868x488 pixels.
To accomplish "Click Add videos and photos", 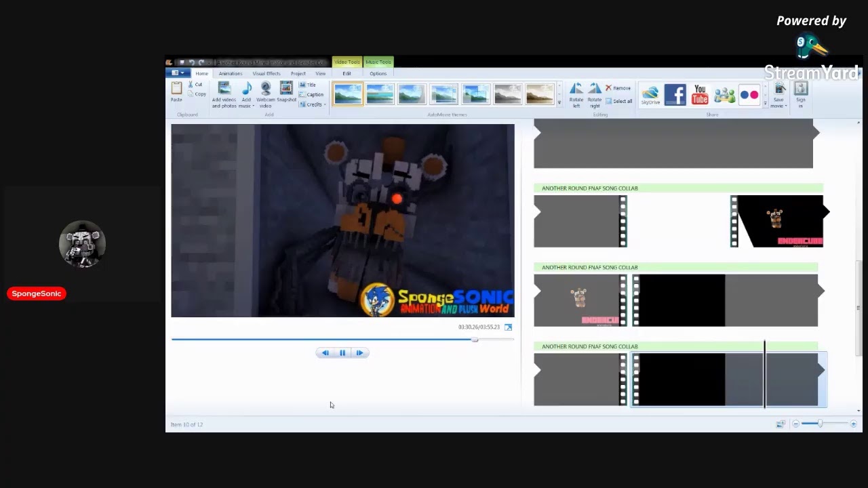I will pos(224,95).
